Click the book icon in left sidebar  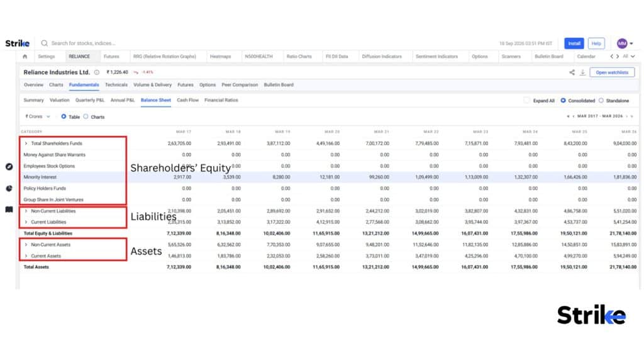click(x=9, y=210)
